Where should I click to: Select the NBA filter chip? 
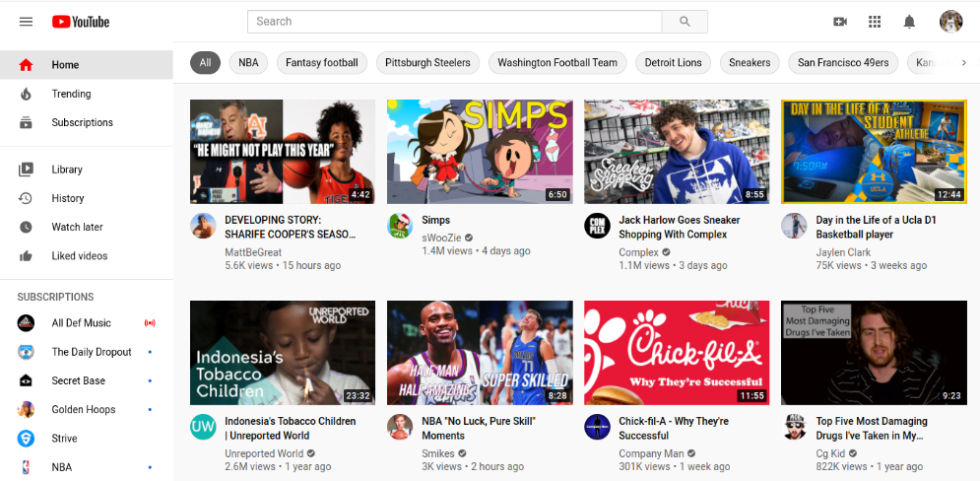[249, 63]
